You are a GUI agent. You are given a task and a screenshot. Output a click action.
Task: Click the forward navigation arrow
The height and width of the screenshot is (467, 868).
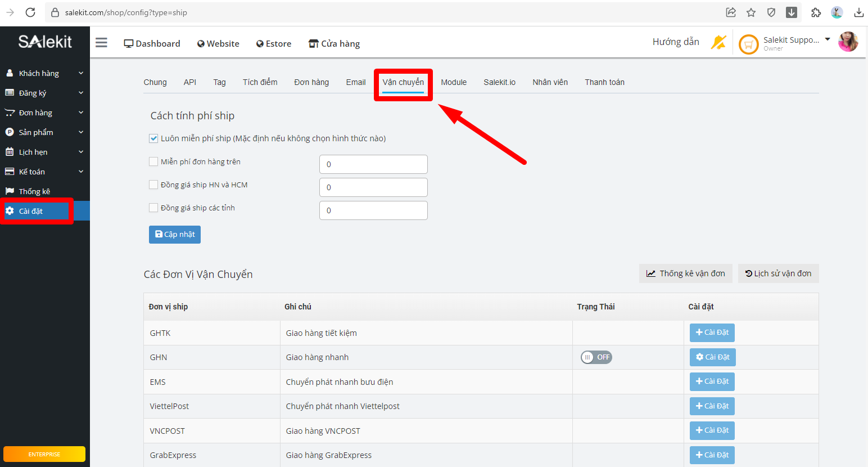click(x=10, y=12)
